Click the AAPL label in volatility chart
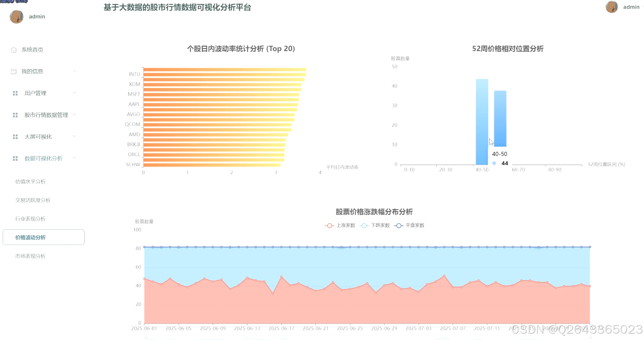 tap(134, 104)
